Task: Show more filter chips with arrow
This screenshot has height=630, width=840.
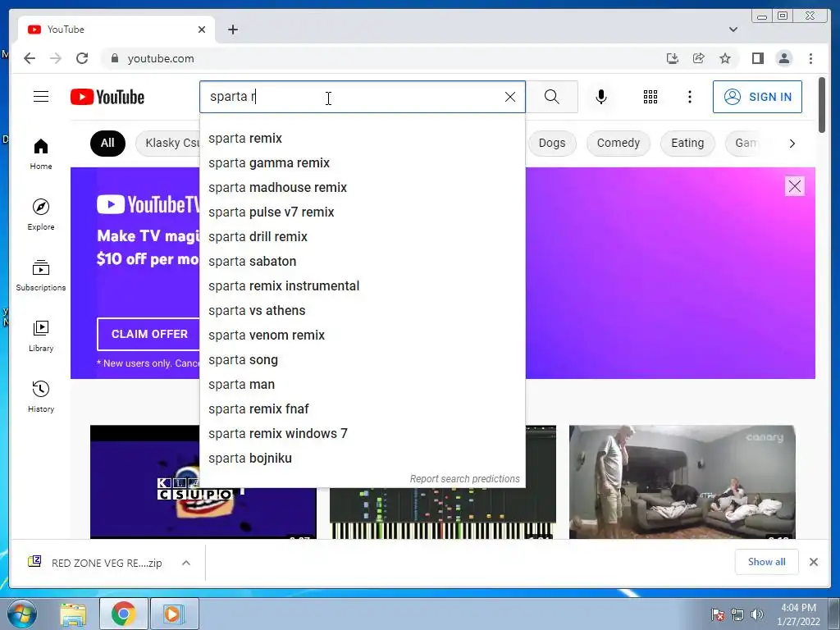Action: click(x=792, y=143)
